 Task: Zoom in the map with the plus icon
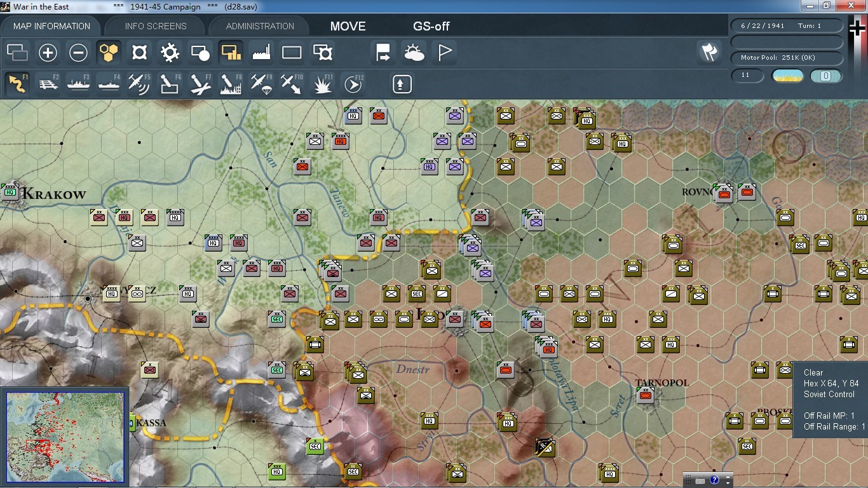tap(48, 53)
